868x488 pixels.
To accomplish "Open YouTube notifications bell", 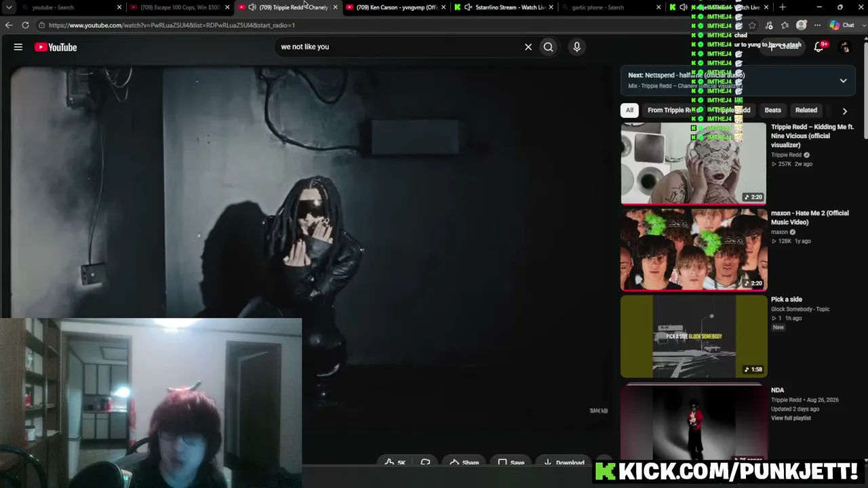I will [819, 47].
